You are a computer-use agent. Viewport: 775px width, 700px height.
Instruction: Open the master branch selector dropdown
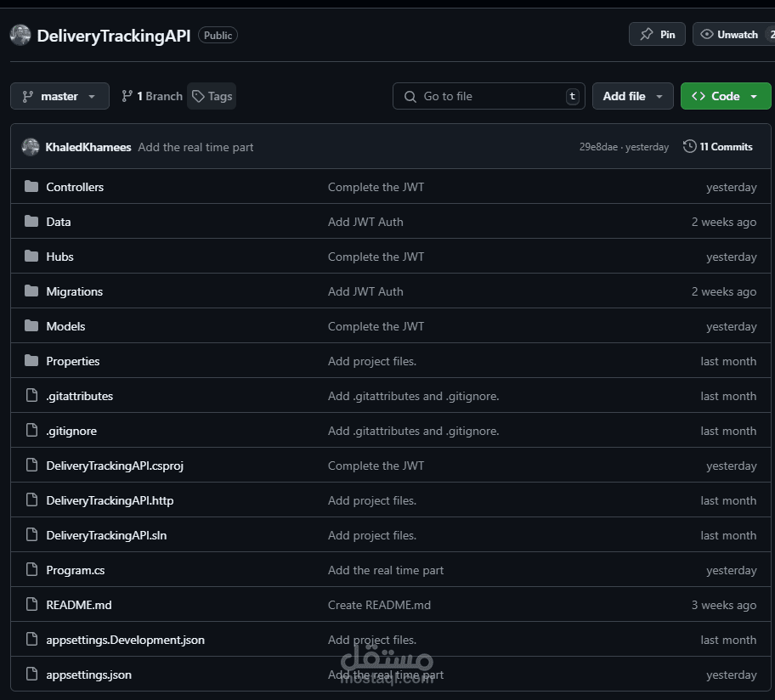pos(59,96)
